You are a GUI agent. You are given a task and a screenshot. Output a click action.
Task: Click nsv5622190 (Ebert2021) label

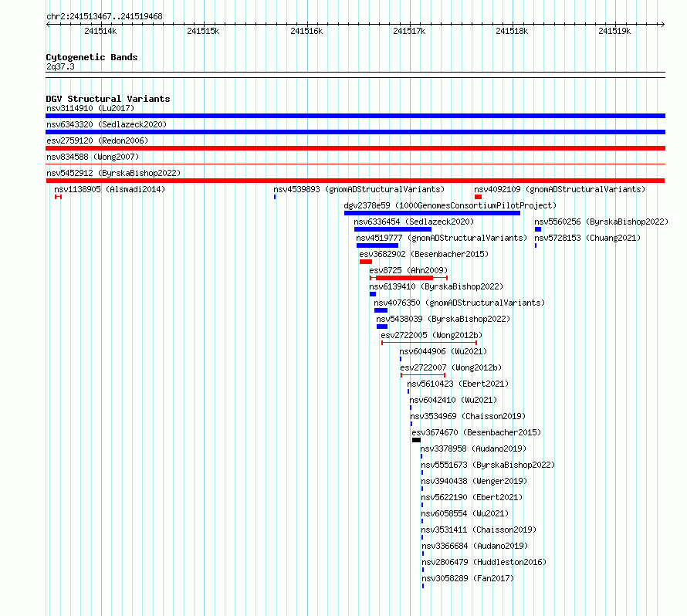pos(472,497)
